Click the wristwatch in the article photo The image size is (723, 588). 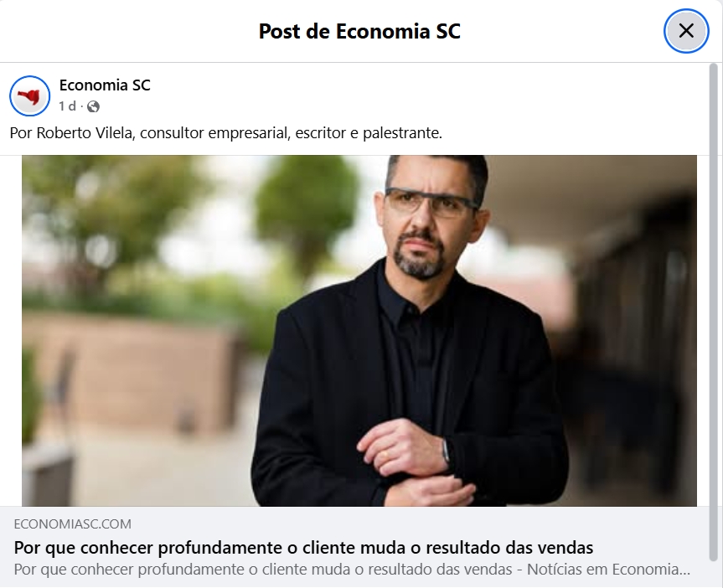(x=446, y=451)
